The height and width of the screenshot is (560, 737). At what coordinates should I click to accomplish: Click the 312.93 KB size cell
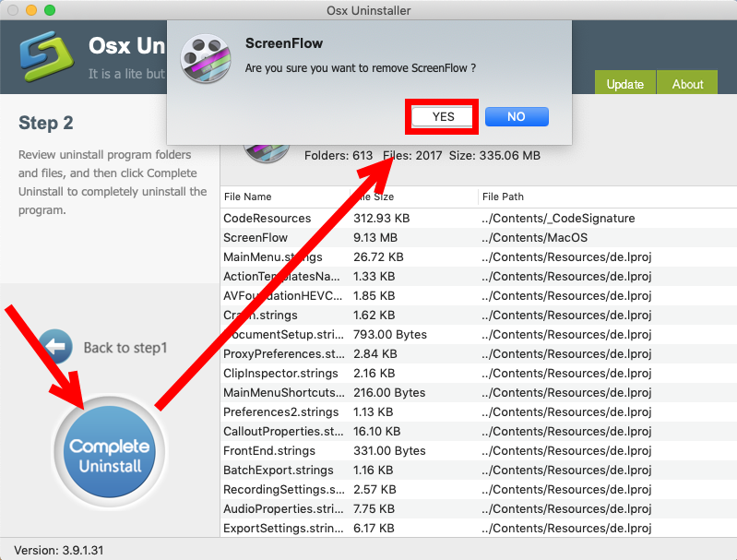coord(381,218)
